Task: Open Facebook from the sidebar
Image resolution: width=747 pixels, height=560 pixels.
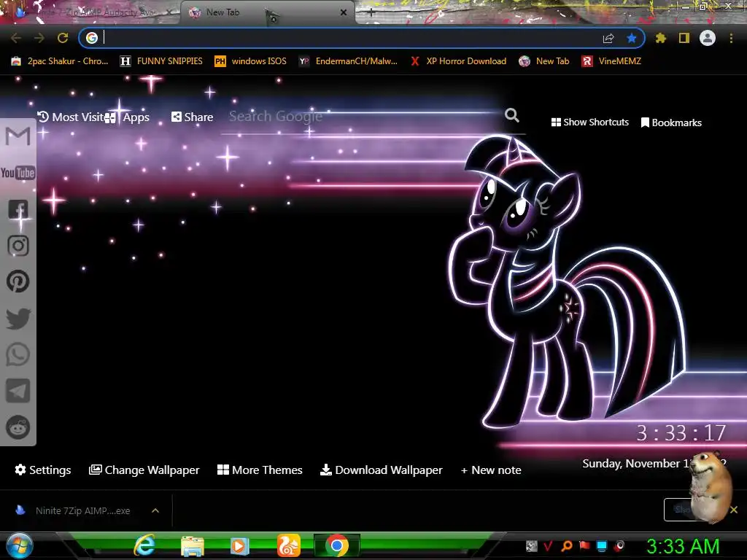Action: click(x=18, y=209)
